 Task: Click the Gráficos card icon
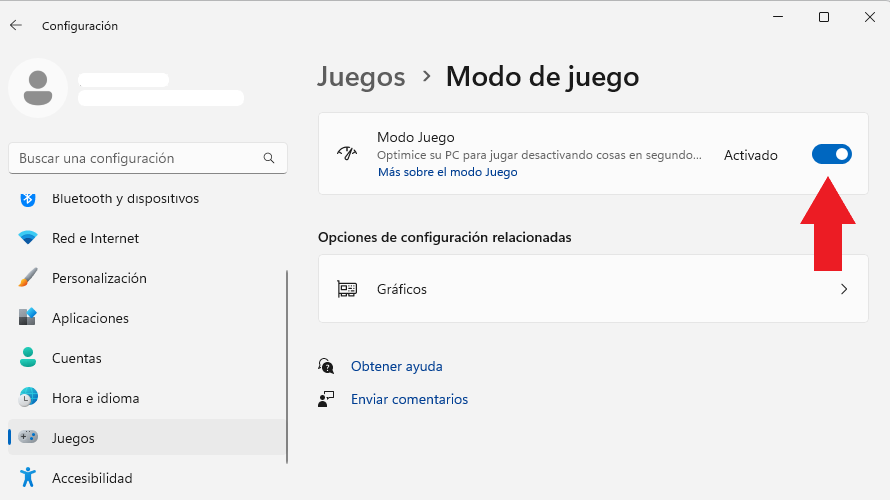tap(347, 289)
